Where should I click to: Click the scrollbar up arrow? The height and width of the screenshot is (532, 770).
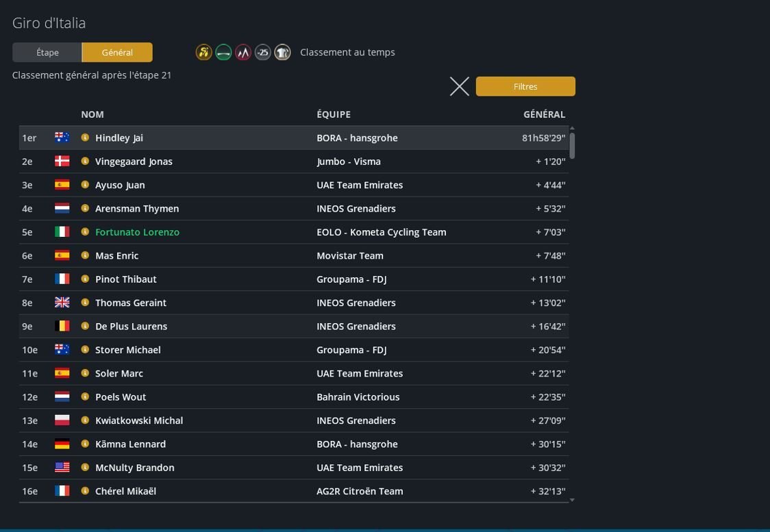(x=572, y=129)
